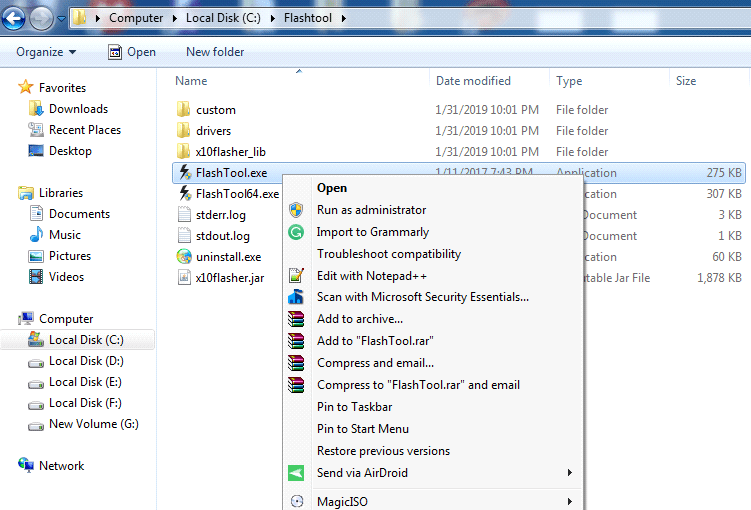
Task: Choose Edit with Notepad++
Action: click(x=433, y=276)
